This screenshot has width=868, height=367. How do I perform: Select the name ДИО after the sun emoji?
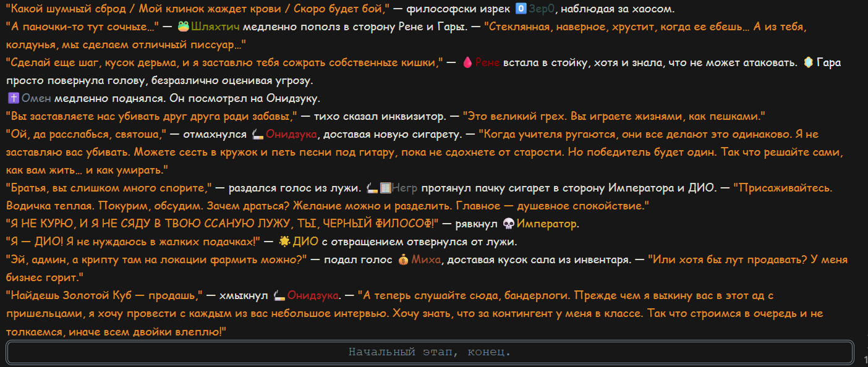[305, 242]
